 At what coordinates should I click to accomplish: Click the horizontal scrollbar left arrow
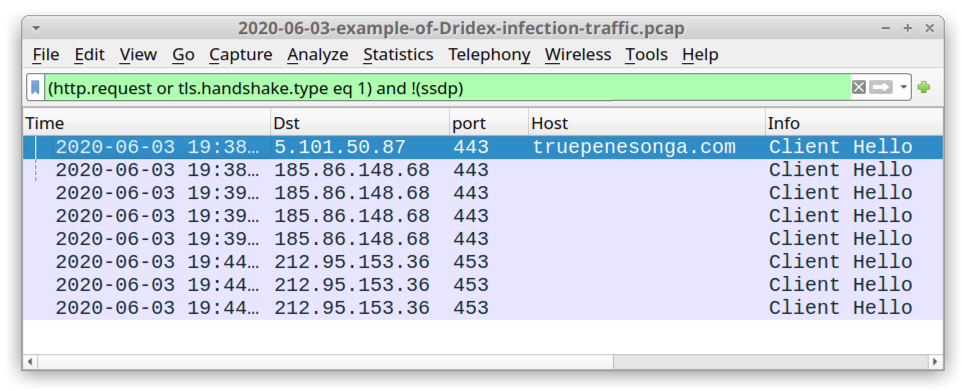(30, 362)
